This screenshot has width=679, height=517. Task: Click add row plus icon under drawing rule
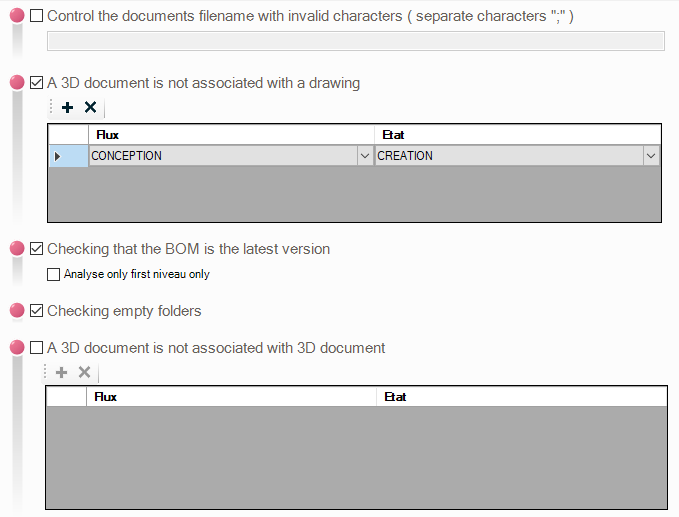pyautogui.click(x=68, y=108)
